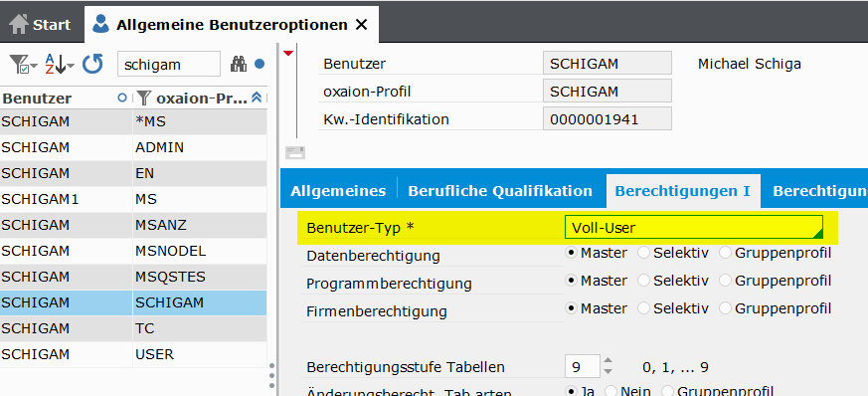Click the Benutzer field showing SCHIGAM
This screenshot has height=396, width=868.
coord(608,63)
